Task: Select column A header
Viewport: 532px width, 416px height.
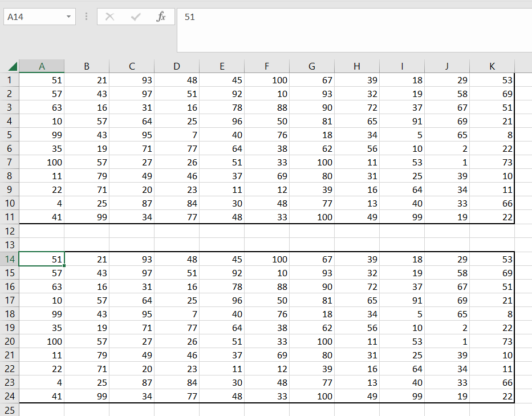Action: click(x=42, y=66)
